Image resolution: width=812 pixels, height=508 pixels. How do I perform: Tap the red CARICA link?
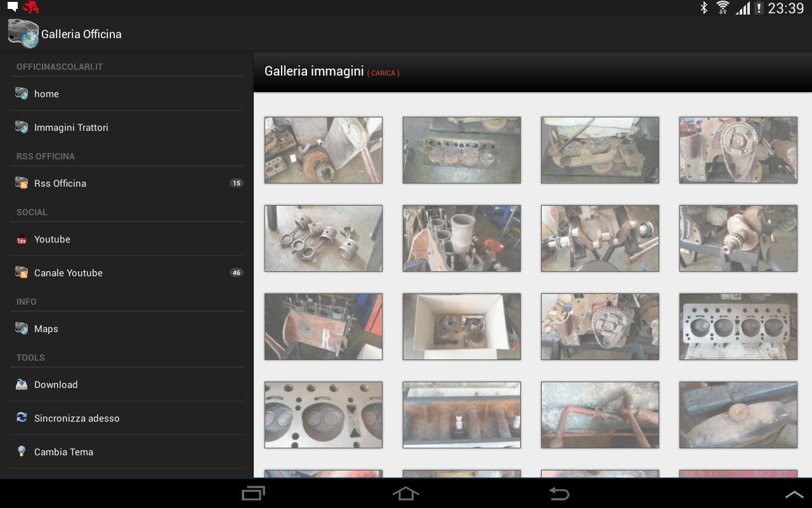(383, 73)
